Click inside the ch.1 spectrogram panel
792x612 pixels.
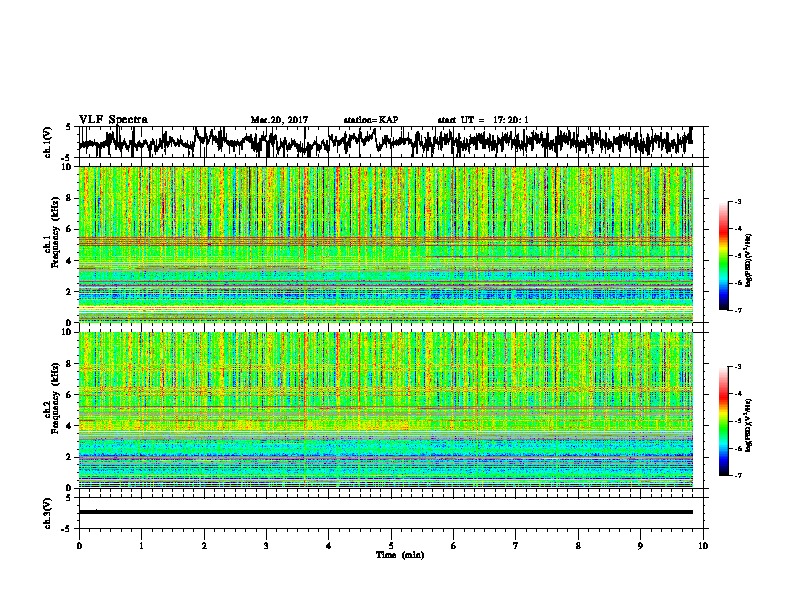[x=385, y=244]
